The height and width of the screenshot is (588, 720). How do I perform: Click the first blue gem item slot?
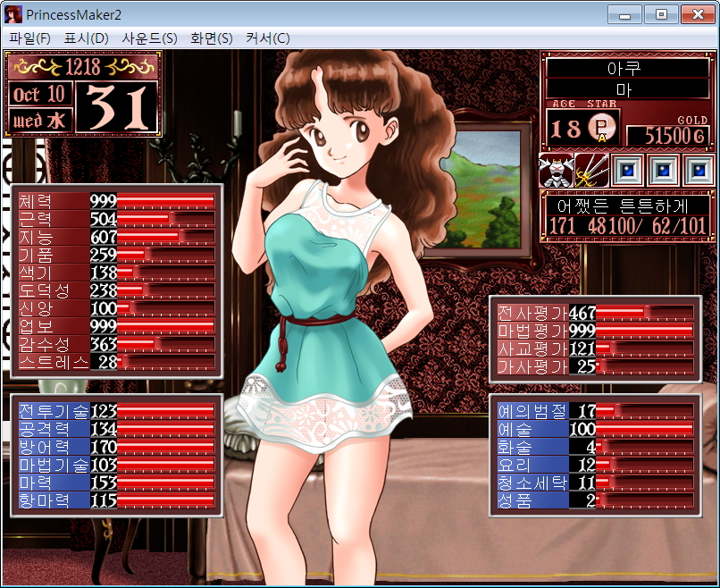pyautogui.click(x=628, y=171)
